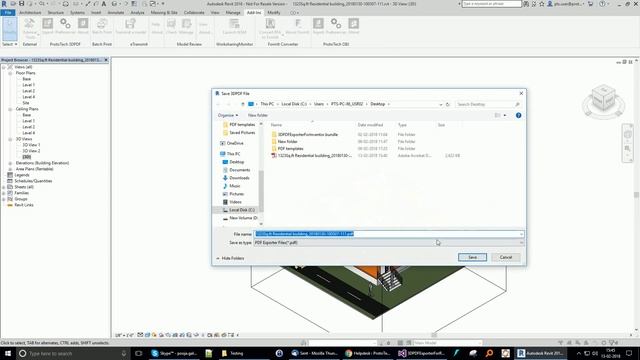This screenshot has height=360, width=640.
Task: Switch to the Structure ribbon tab
Action: pyautogui.click(x=56, y=13)
